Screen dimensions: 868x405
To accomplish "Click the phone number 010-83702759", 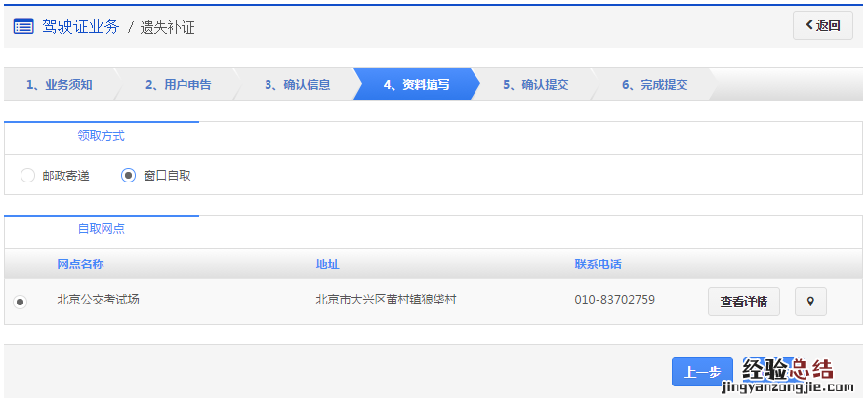I will pos(614,300).
